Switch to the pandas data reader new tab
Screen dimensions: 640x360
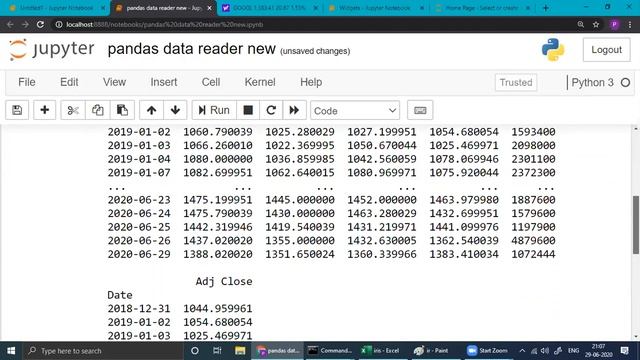click(163, 8)
